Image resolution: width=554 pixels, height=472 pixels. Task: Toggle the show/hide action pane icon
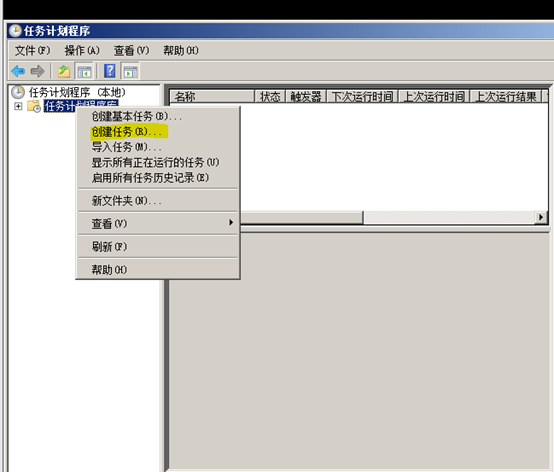point(130,71)
